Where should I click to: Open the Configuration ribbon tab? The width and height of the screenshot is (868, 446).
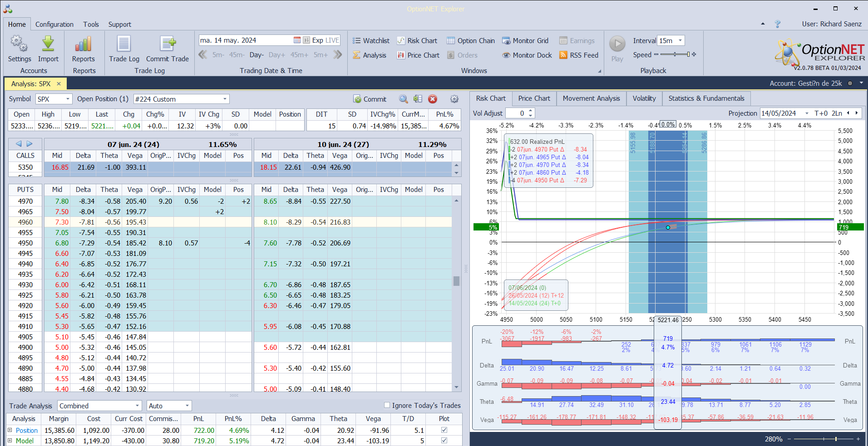pyautogui.click(x=54, y=24)
